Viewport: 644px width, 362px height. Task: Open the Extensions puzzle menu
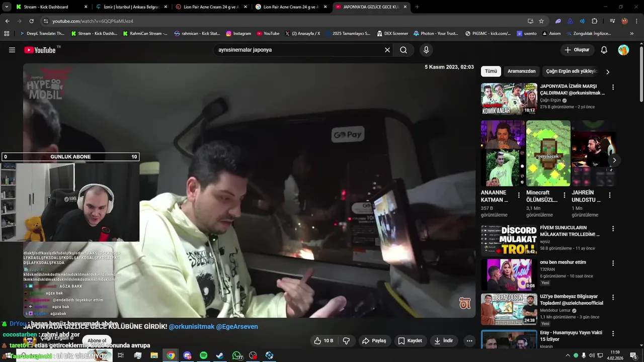click(x=595, y=21)
